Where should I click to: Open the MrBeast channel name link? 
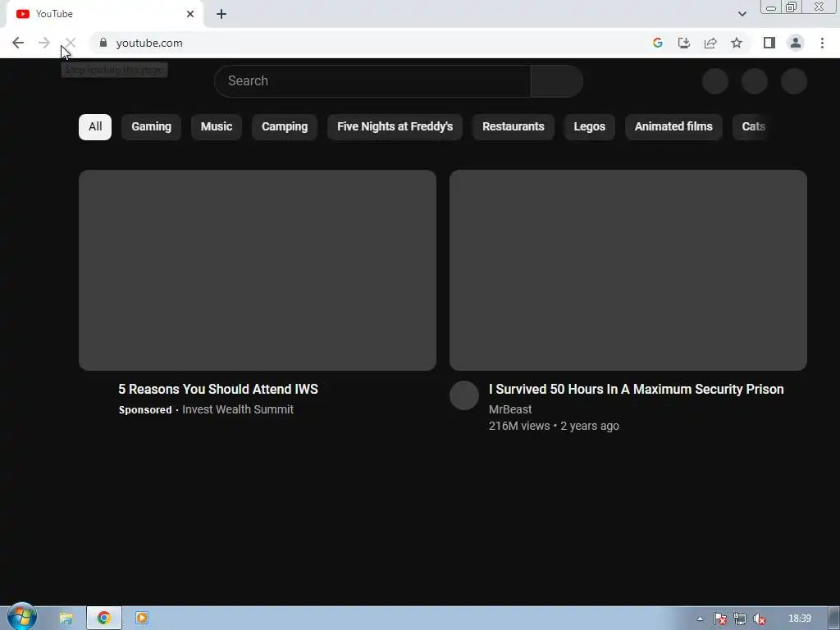tap(510, 409)
